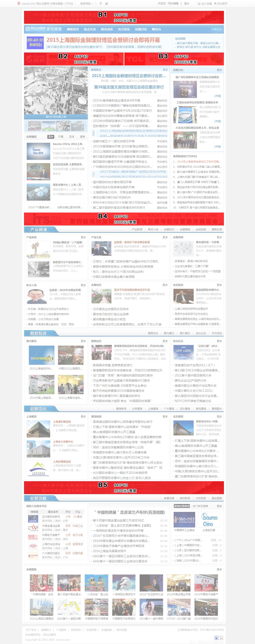Open 会奖旅游 link in 产业频道 bar
The image size is (255, 644).
(x=201, y=230)
